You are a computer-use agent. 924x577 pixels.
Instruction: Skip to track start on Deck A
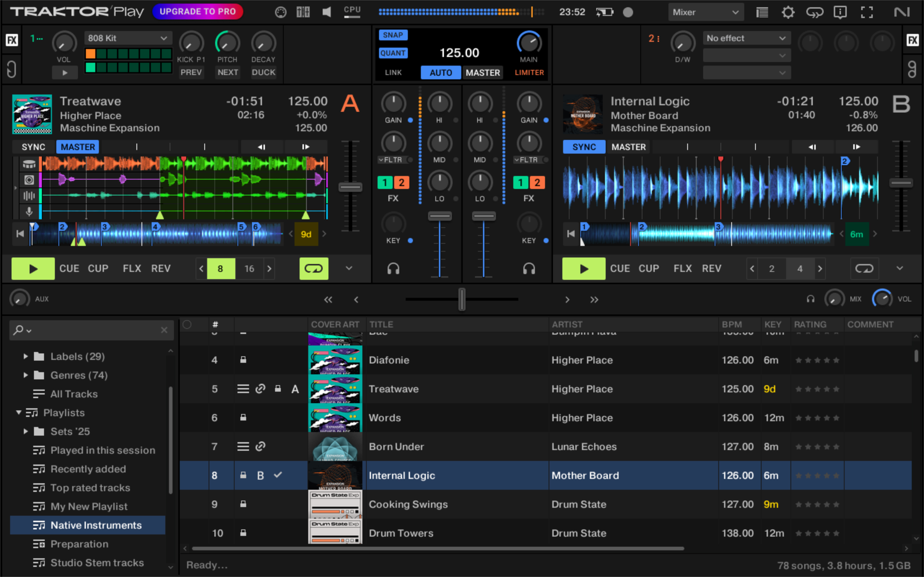tap(20, 234)
